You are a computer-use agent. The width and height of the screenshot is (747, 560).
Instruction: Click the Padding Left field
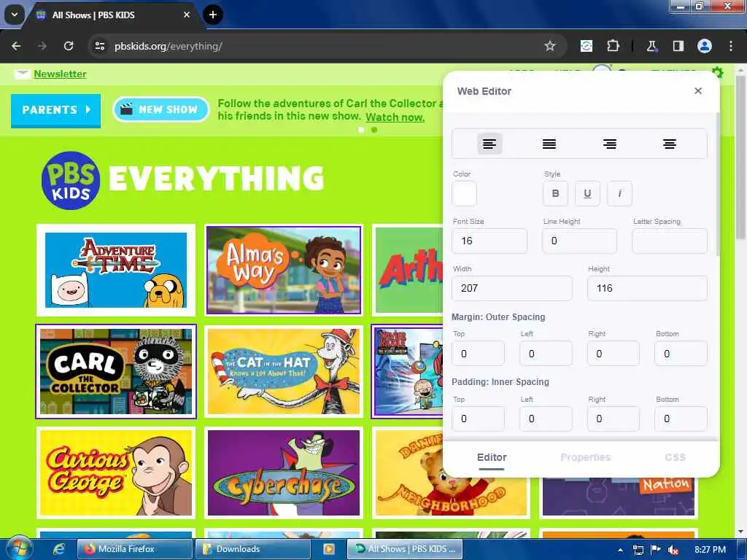(546, 419)
